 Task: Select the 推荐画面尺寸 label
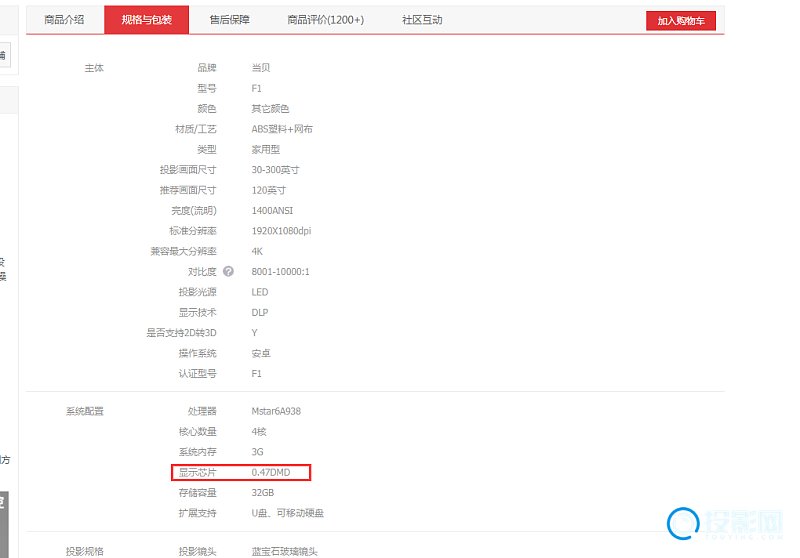pyautogui.click(x=188, y=190)
